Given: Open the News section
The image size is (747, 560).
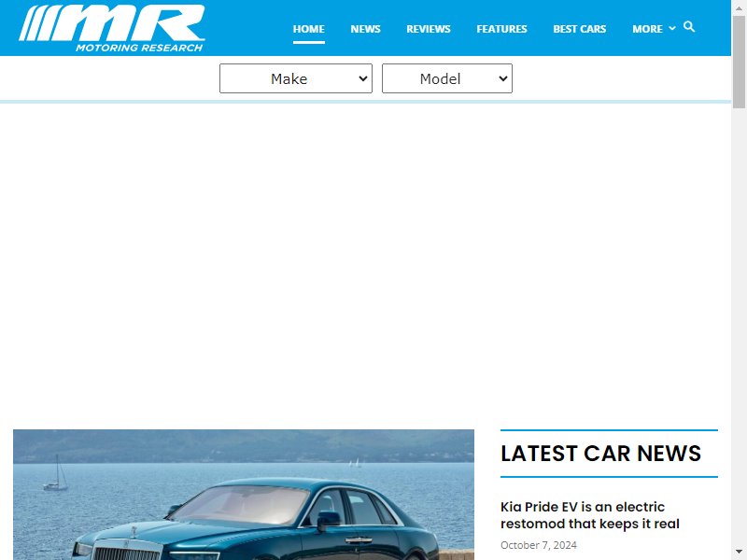Looking at the screenshot, I should (365, 29).
